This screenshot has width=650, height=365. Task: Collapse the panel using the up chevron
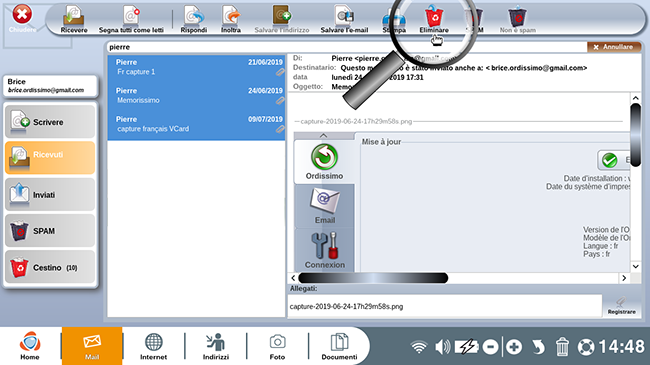323,136
